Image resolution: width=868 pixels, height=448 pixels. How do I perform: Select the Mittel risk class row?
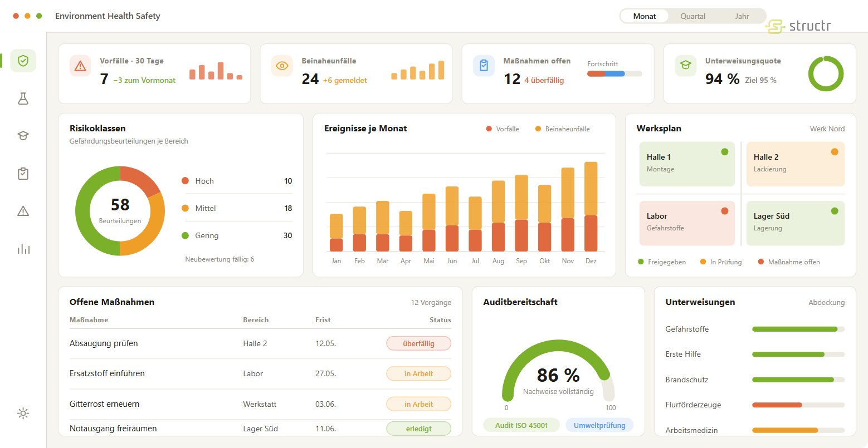coord(237,208)
